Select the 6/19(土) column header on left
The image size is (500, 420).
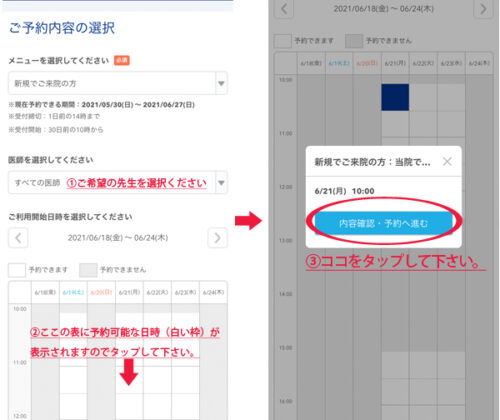pyautogui.click(x=73, y=292)
